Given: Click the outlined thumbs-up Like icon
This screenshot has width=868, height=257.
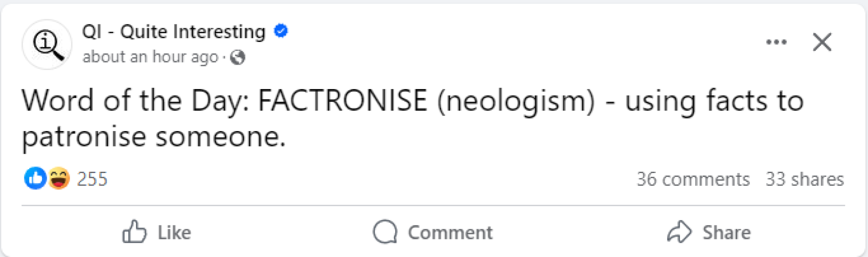Looking at the screenshot, I should pos(134,232).
